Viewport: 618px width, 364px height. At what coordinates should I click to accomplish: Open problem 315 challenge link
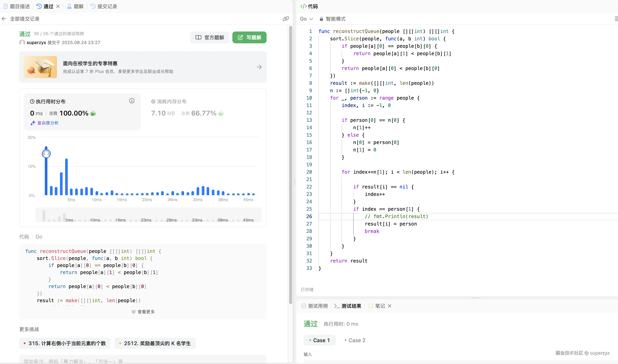pos(65,343)
